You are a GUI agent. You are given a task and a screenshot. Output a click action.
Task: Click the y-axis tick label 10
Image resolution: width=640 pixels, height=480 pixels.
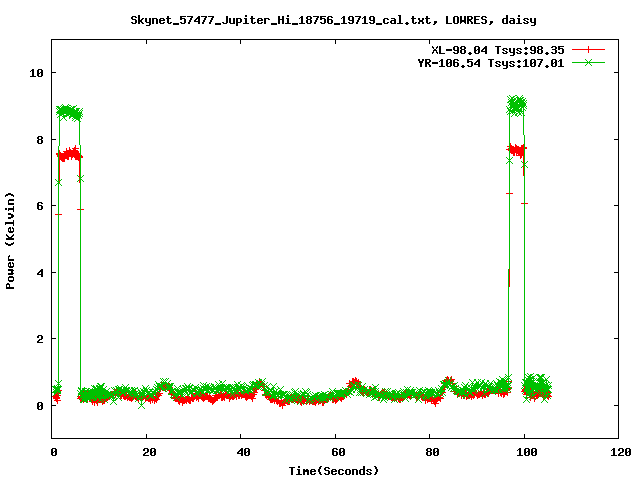(36, 73)
